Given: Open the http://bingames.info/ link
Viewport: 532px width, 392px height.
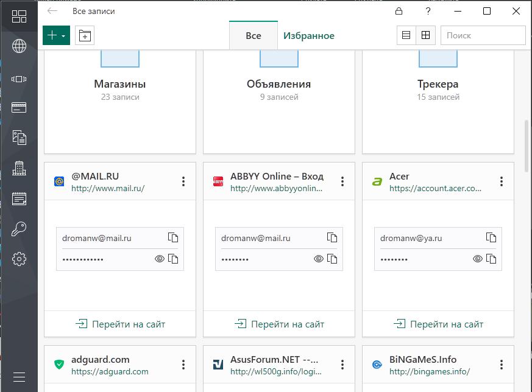Looking at the screenshot, I should point(430,372).
